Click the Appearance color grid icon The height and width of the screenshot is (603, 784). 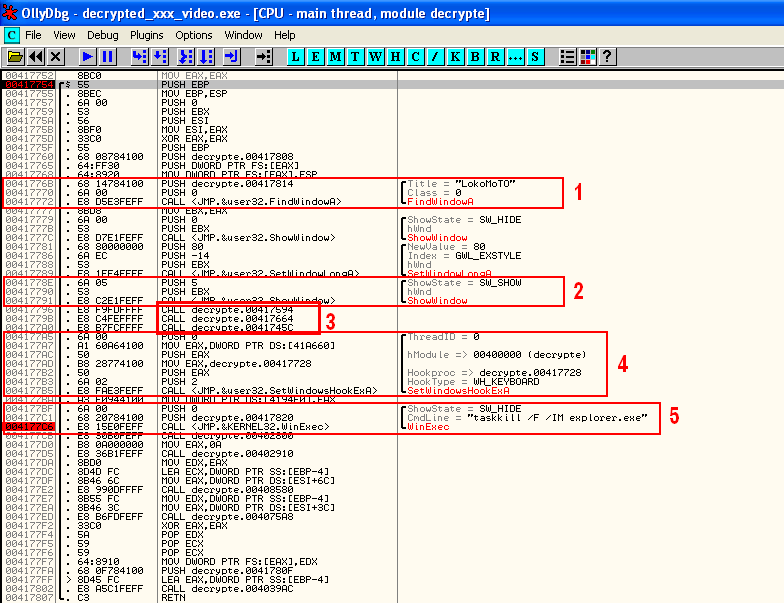click(587, 56)
